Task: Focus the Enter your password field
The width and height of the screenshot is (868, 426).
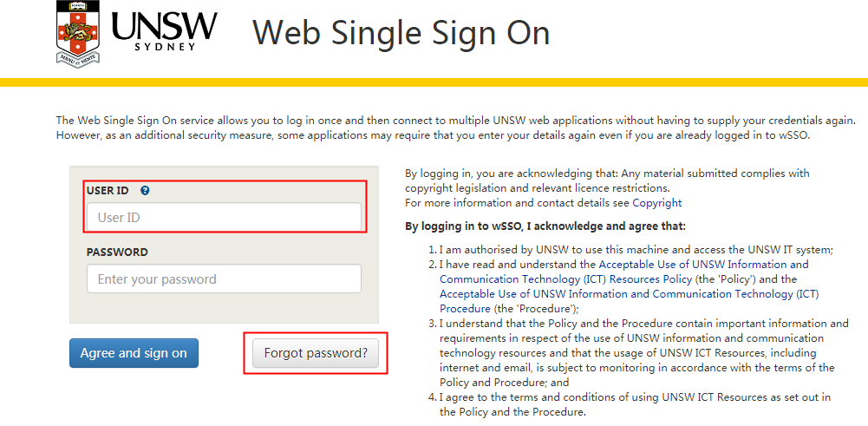Action: point(224,279)
